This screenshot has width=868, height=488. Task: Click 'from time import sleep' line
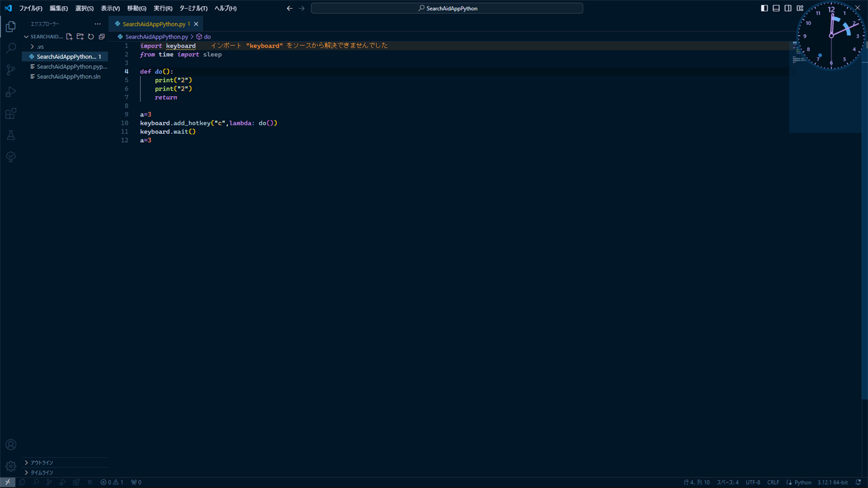(x=181, y=55)
